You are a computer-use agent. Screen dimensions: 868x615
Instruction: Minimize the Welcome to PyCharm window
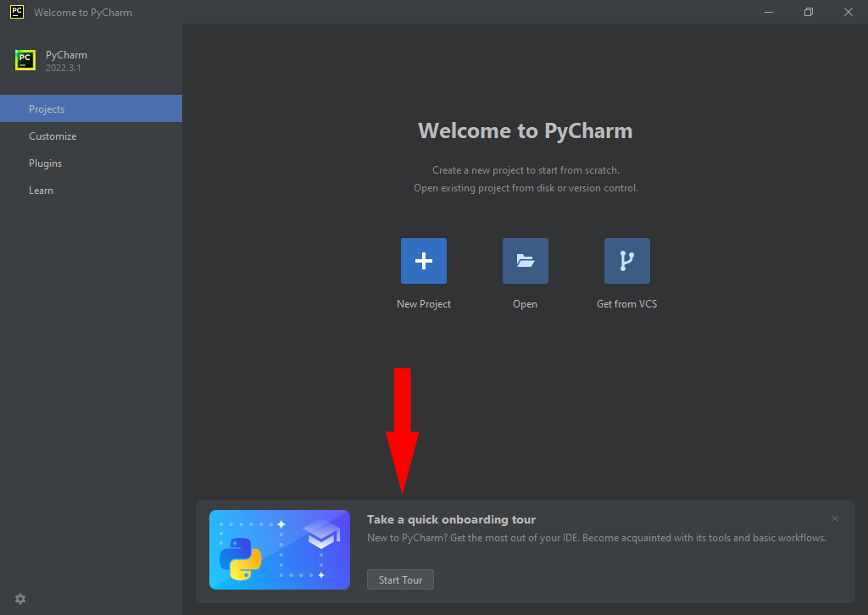[x=769, y=12]
